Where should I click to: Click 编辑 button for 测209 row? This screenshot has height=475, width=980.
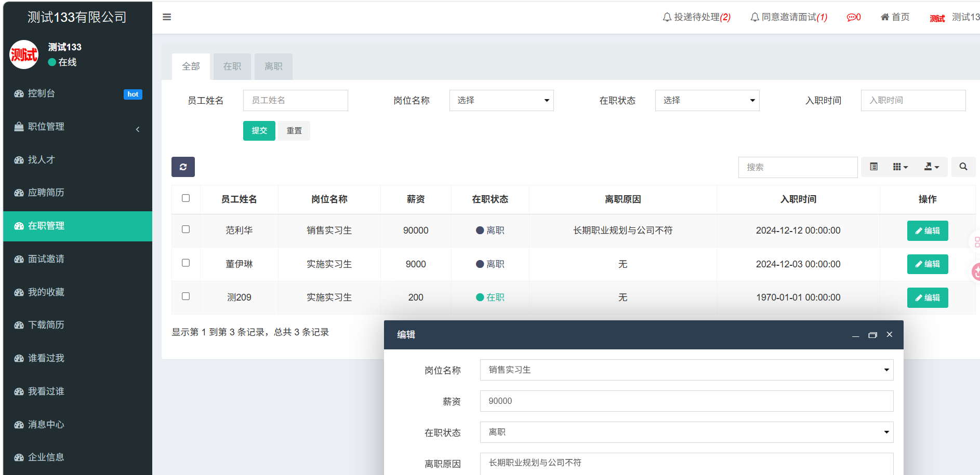pyautogui.click(x=927, y=297)
